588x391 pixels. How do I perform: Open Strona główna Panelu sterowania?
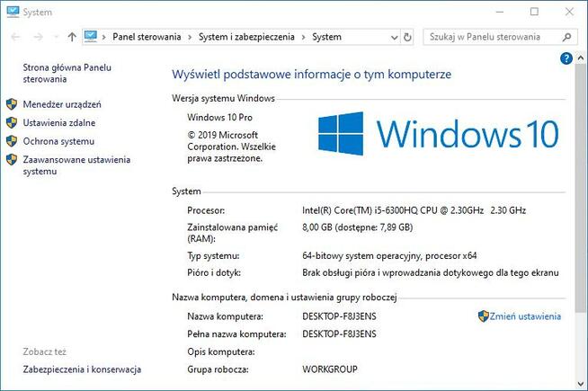[67, 73]
